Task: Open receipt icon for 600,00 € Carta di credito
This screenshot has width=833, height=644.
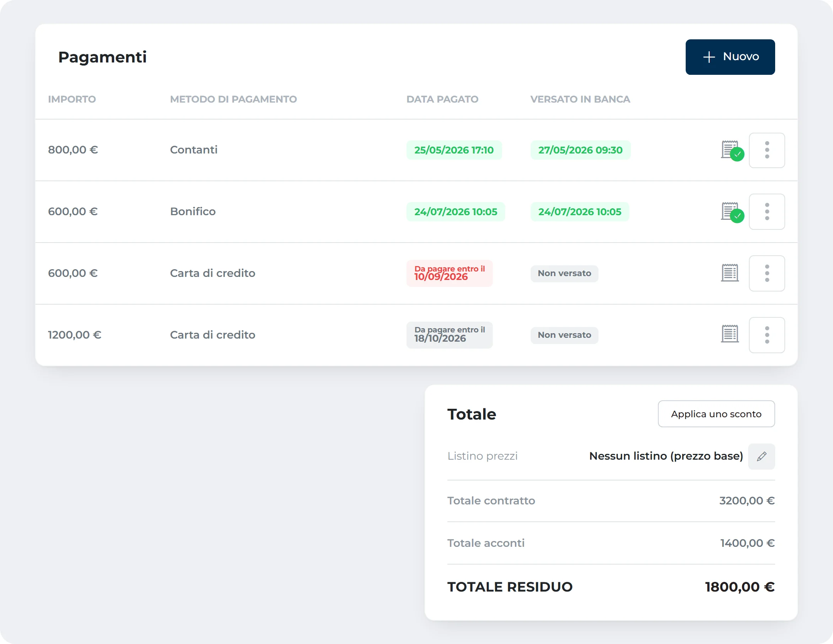Action: [x=730, y=273]
